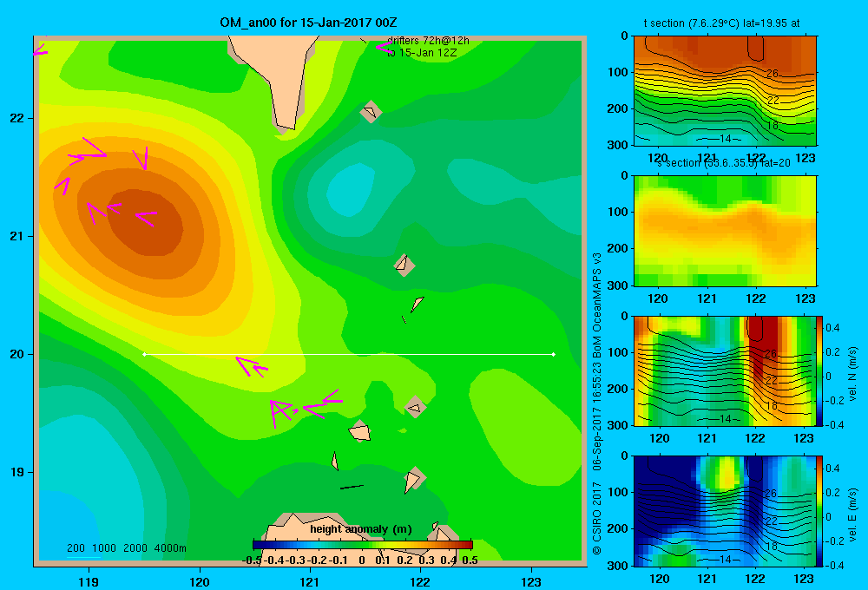The width and height of the screenshot is (868, 590).
Task: Click the "height anomaly (m)" caption
Action: point(361,529)
